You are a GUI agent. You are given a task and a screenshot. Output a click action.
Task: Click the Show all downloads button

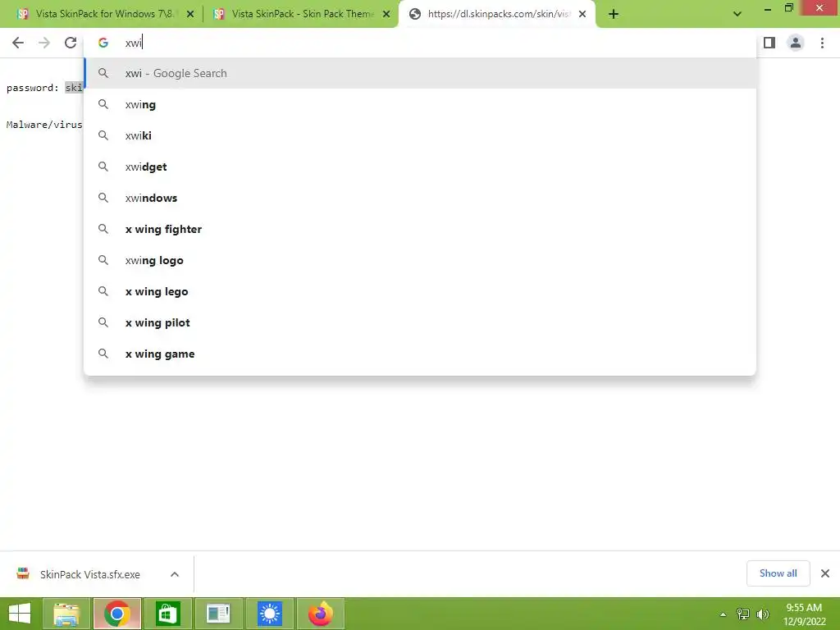tap(778, 573)
